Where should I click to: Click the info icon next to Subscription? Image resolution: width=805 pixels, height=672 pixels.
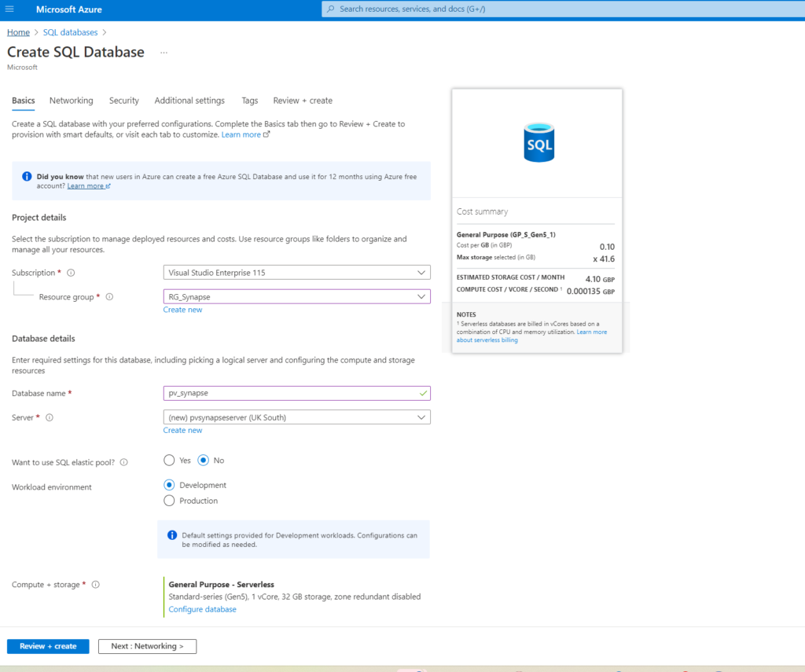pyautogui.click(x=71, y=273)
